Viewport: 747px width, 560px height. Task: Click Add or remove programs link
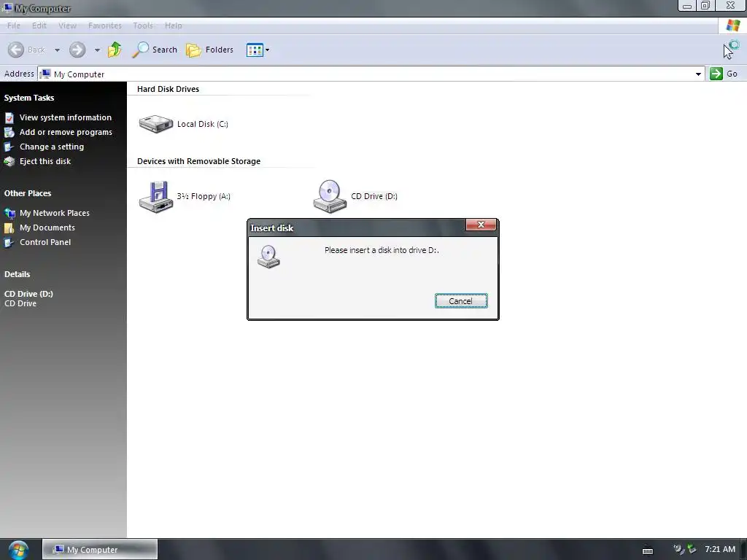[66, 133]
